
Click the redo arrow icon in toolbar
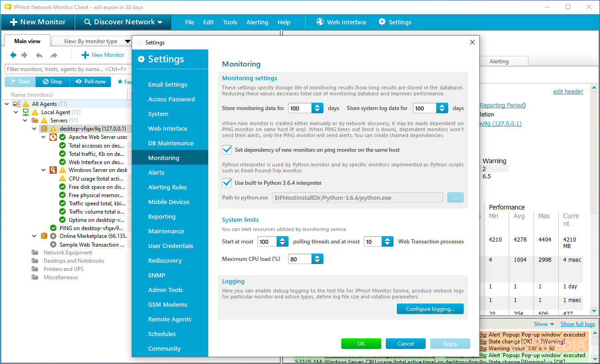coord(54,55)
